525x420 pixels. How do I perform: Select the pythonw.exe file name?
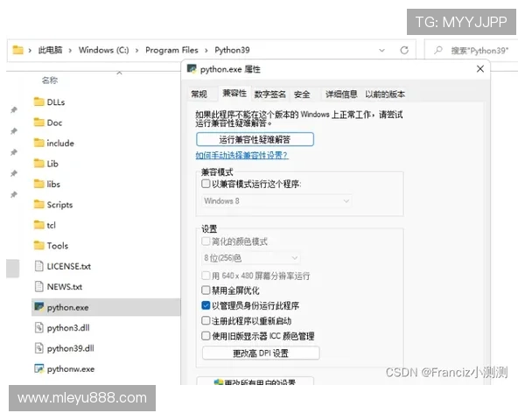(71, 368)
